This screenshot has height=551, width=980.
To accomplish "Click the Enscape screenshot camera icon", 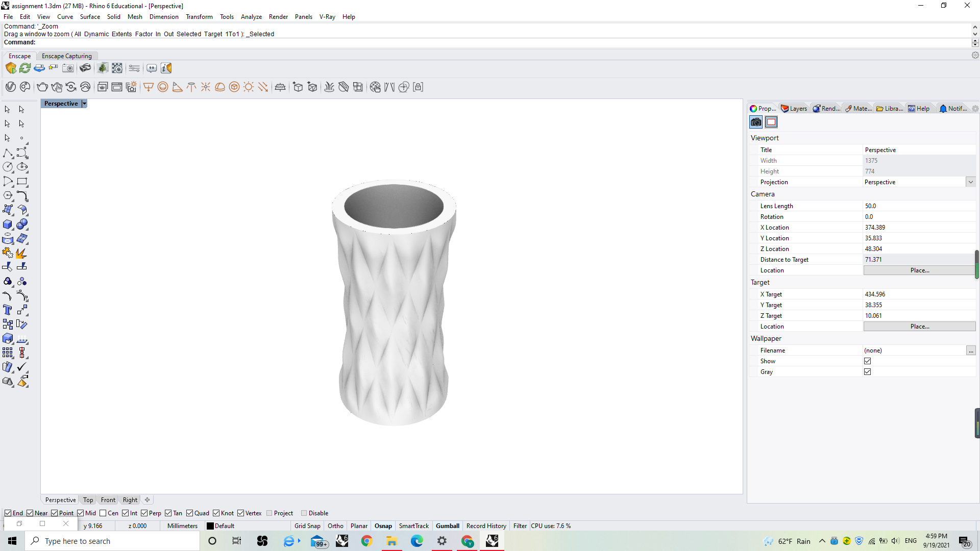I will pyautogui.click(x=68, y=68).
